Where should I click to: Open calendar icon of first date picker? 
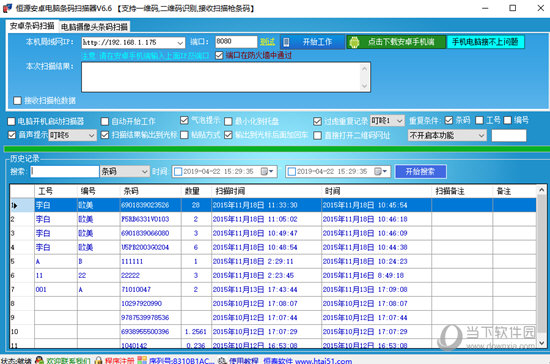click(x=264, y=171)
